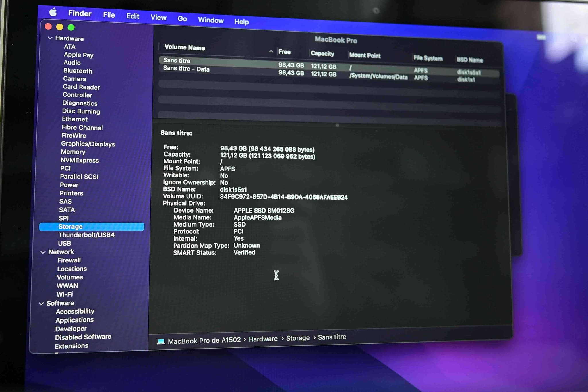This screenshot has height=392, width=588.
Task: Click the Capacity column header
Action: click(322, 54)
